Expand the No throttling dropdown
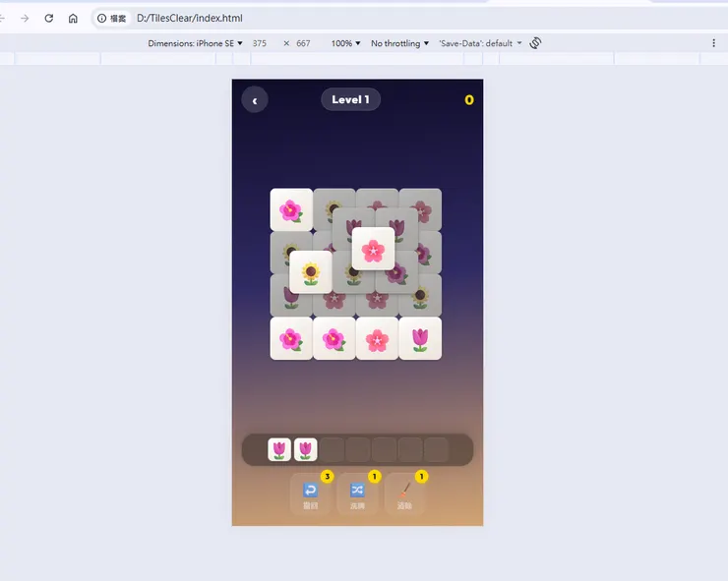The width and height of the screenshot is (728, 581). click(x=399, y=43)
